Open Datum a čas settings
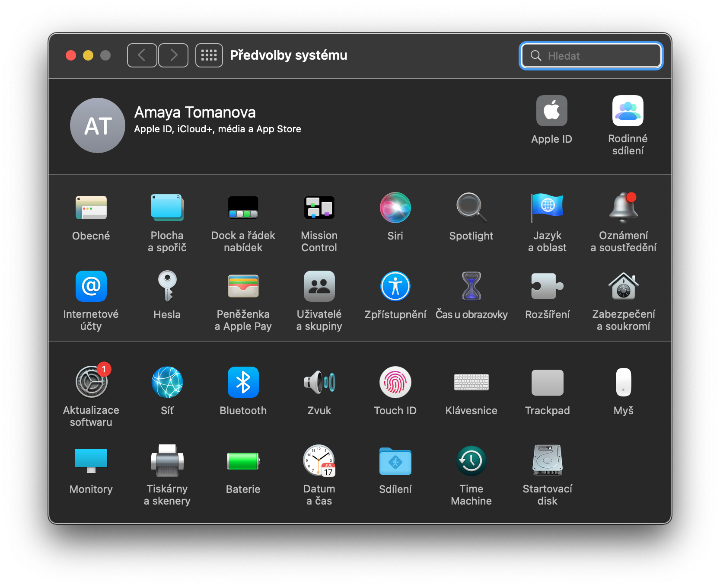720x588 pixels. [x=319, y=461]
